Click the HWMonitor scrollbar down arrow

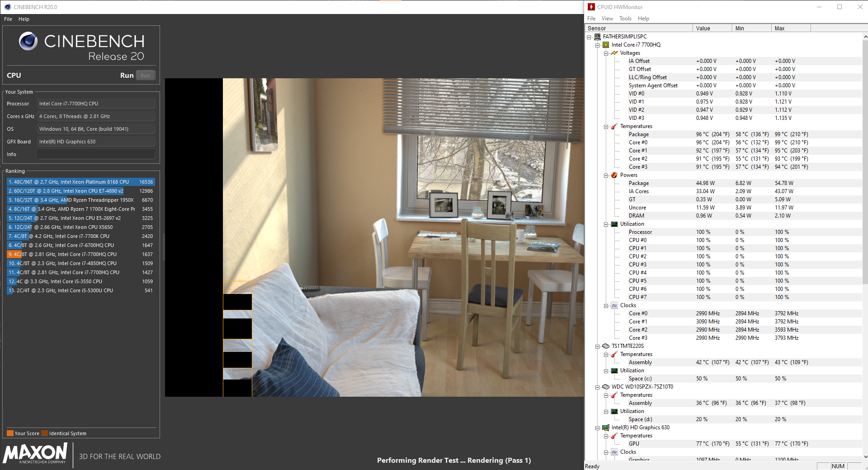[x=865, y=457]
